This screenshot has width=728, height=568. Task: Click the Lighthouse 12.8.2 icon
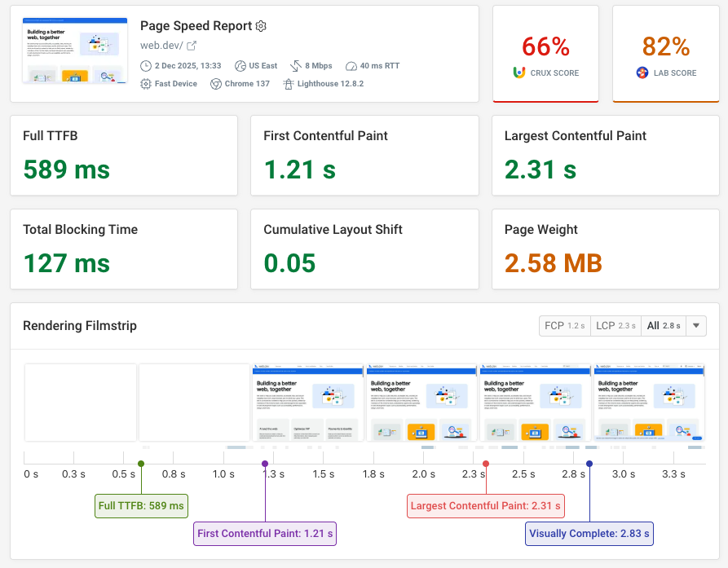[288, 83]
